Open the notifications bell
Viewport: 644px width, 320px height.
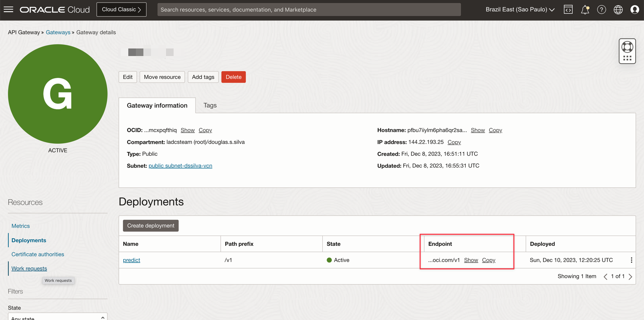585,10
